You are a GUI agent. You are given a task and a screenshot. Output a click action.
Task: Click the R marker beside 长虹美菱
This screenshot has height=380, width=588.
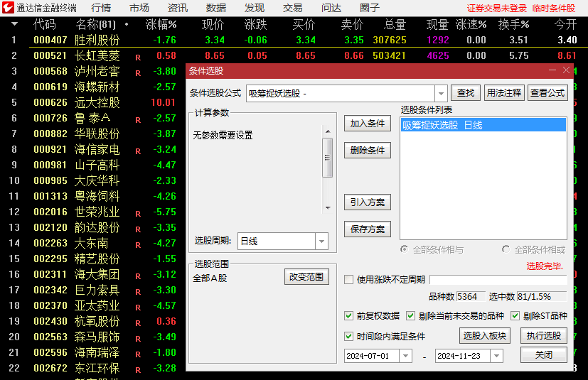point(138,58)
